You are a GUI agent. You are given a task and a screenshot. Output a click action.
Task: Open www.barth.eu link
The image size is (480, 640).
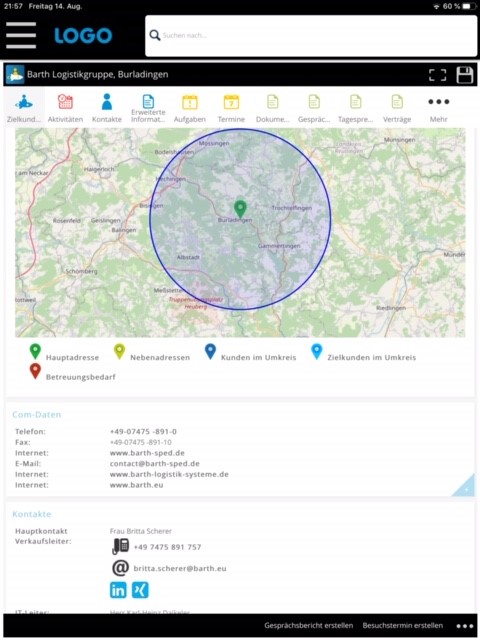[136, 485]
